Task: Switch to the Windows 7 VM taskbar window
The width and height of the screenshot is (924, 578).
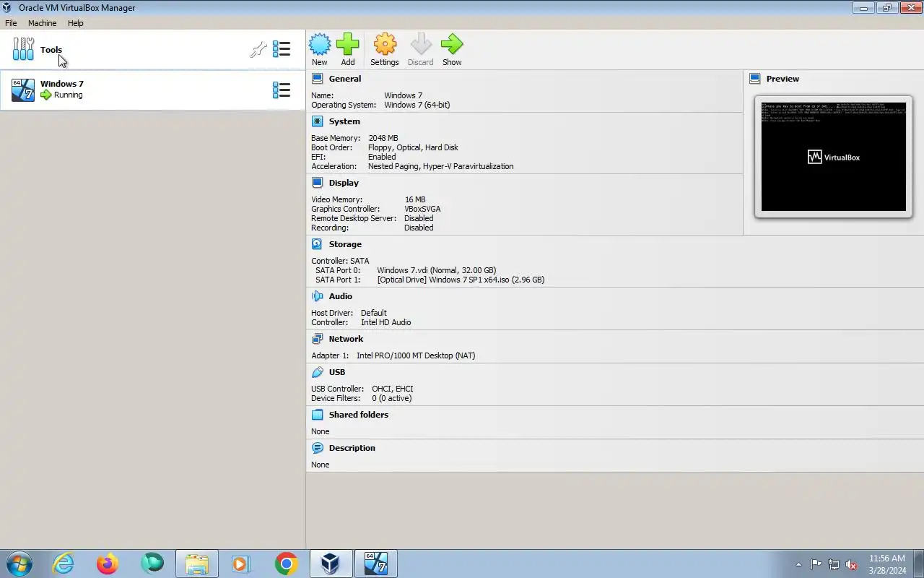Action: tap(376, 564)
